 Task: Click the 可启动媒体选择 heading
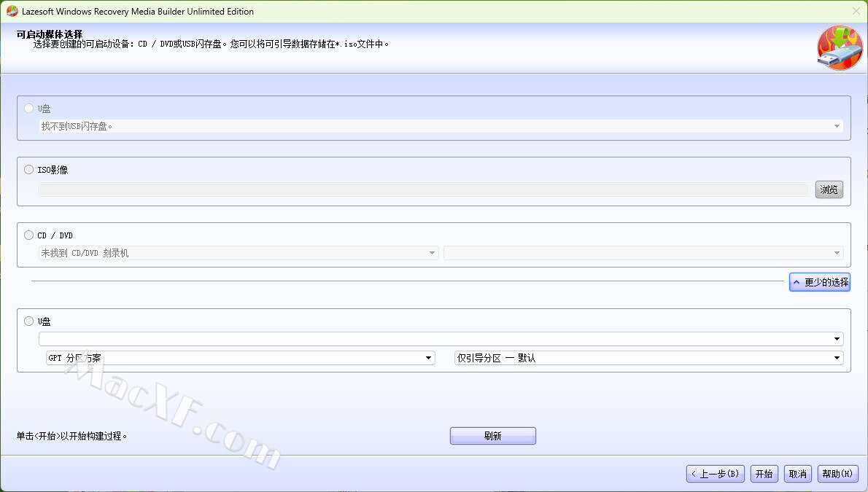click(x=50, y=34)
